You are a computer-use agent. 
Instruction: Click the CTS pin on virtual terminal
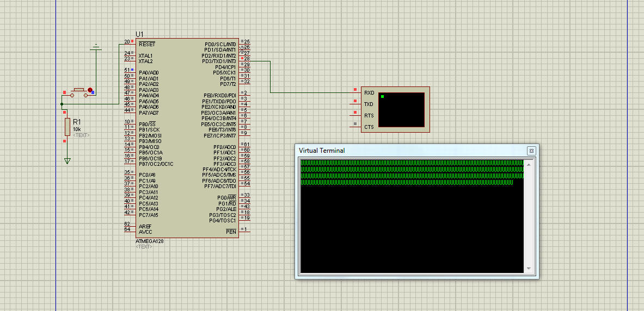[369, 127]
